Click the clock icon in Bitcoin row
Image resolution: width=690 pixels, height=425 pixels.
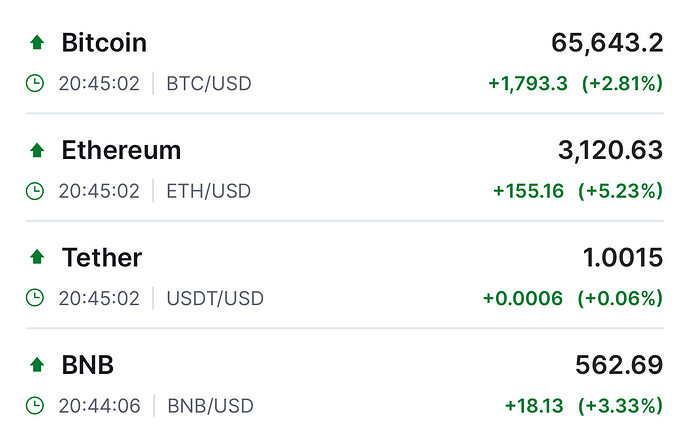(35, 83)
